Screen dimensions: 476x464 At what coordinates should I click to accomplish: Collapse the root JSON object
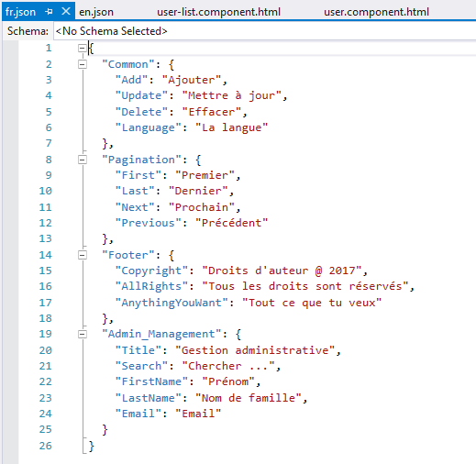[x=82, y=48]
